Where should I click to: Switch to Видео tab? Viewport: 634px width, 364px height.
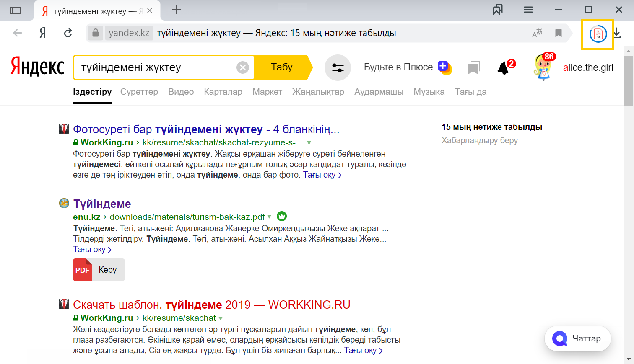click(181, 92)
